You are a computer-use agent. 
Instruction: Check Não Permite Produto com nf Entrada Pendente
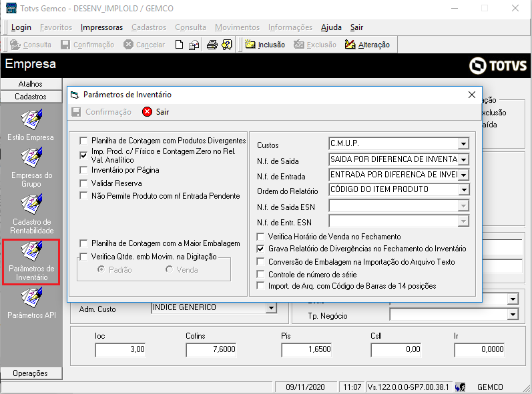[83, 196]
